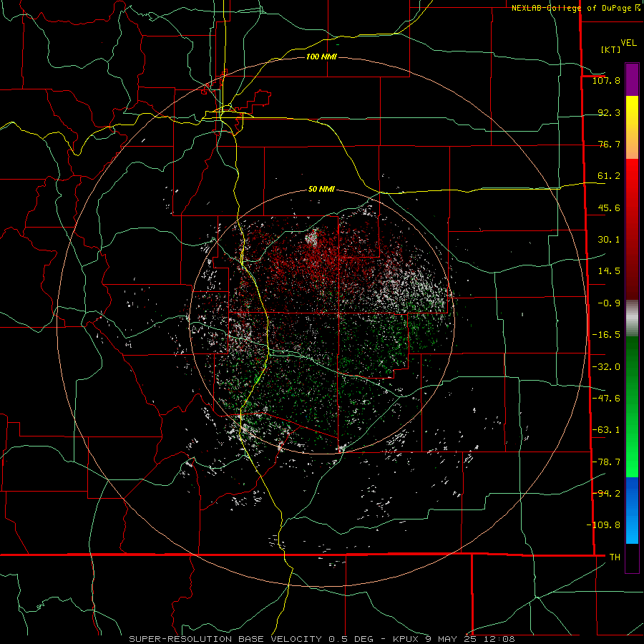This screenshot has width=644, height=644.
Task: Click the 92.3 velocity scale value
Action: click(x=609, y=112)
